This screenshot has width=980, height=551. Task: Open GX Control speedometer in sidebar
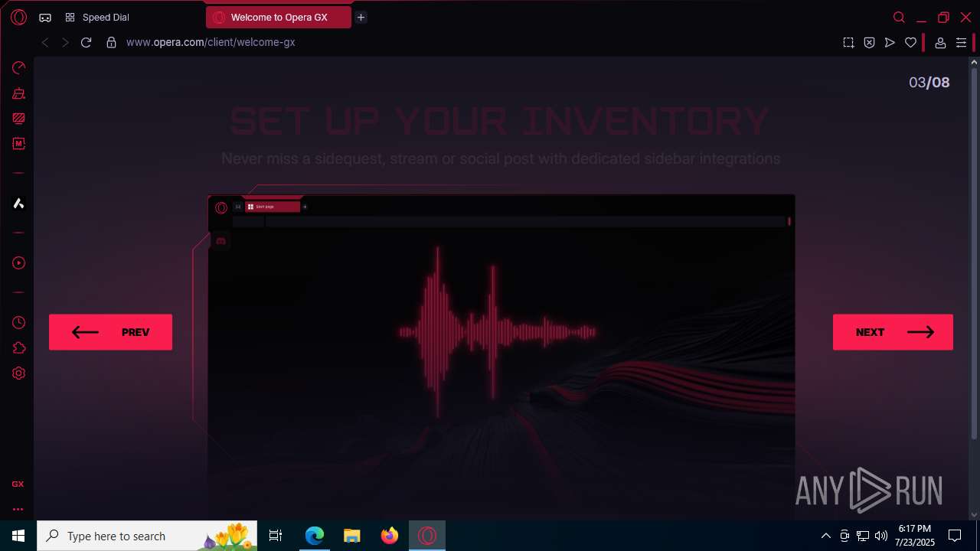pos(19,68)
